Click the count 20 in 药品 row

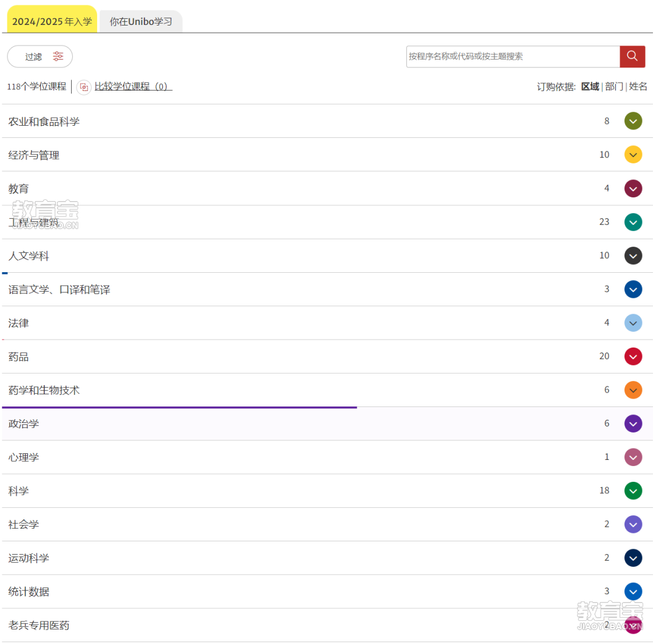[604, 356]
